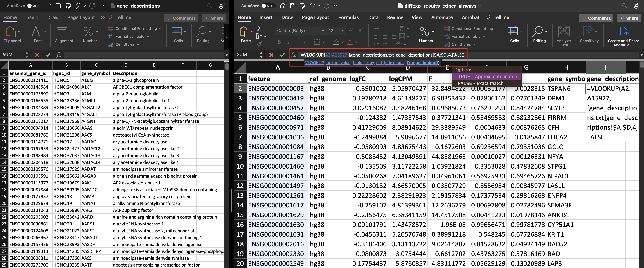Click the Format Painter brush icon
This screenshot has height=268, width=644.
coord(259,44)
